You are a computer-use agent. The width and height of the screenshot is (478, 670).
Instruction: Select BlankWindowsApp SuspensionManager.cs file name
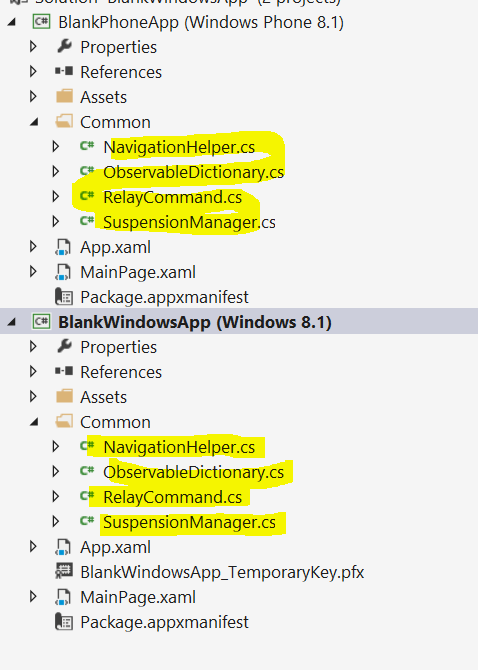[190, 522]
